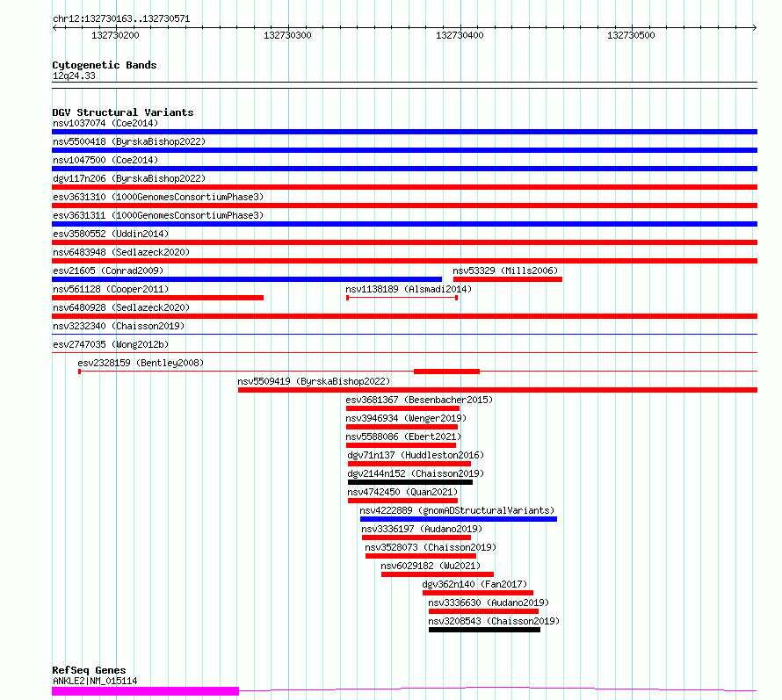Open nsv53329 (Mills2006) label
The height and width of the screenshot is (700, 782).
point(505,271)
